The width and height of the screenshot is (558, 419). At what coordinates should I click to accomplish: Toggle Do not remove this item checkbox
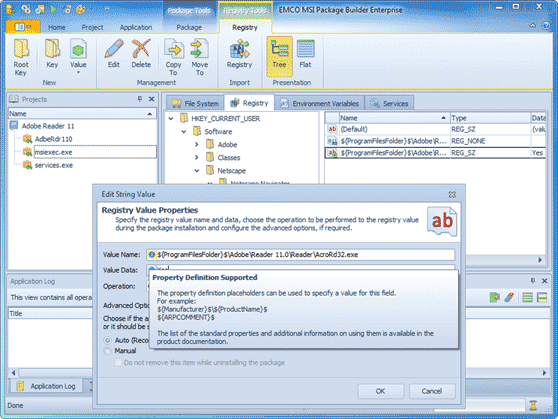point(118,362)
